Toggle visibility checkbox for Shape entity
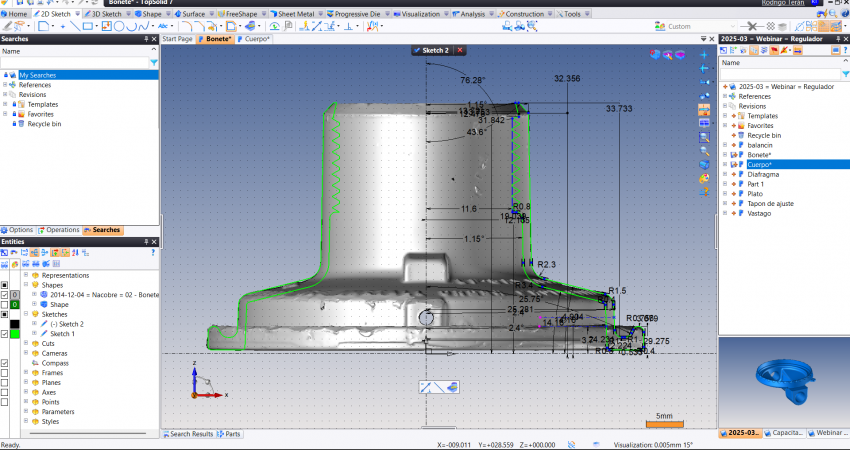 click(5, 304)
